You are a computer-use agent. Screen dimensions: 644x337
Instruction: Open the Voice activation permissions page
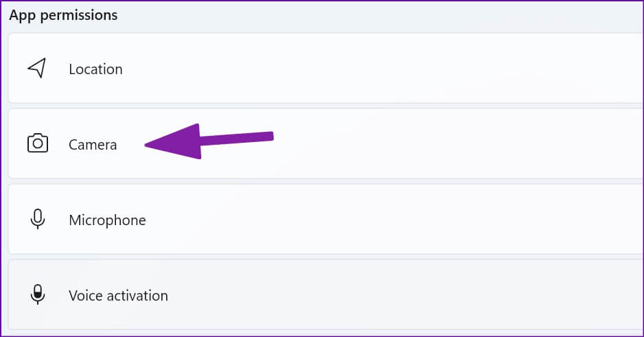pyautogui.click(x=323, y=295)
